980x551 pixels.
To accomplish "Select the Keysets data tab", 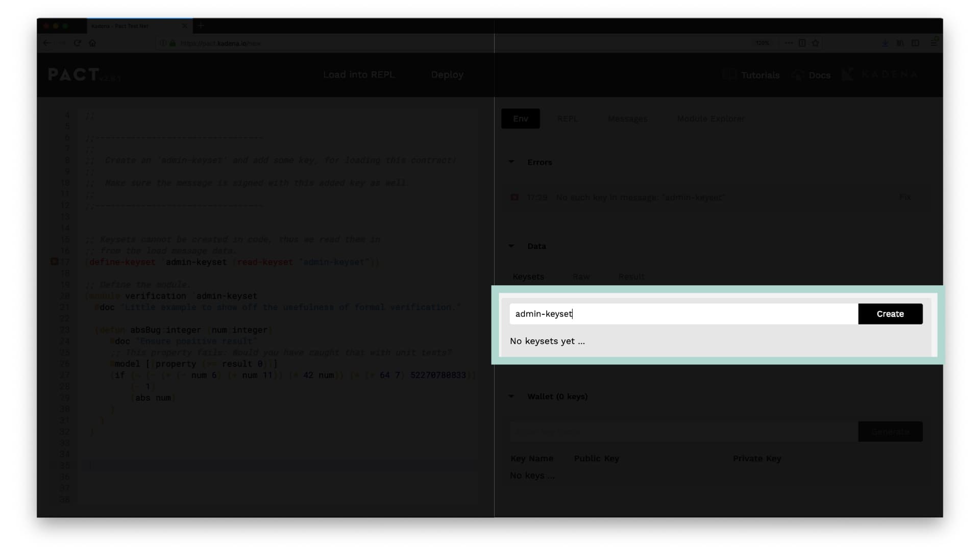I will click(528, 277).
